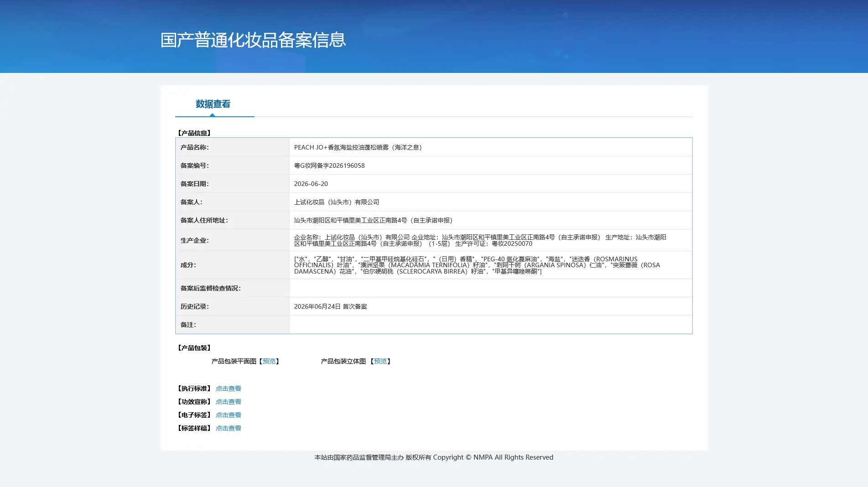Open 点击查看 link next to 标签样稿
Viewport: 868px width, 487px height.
pos(228,428)
